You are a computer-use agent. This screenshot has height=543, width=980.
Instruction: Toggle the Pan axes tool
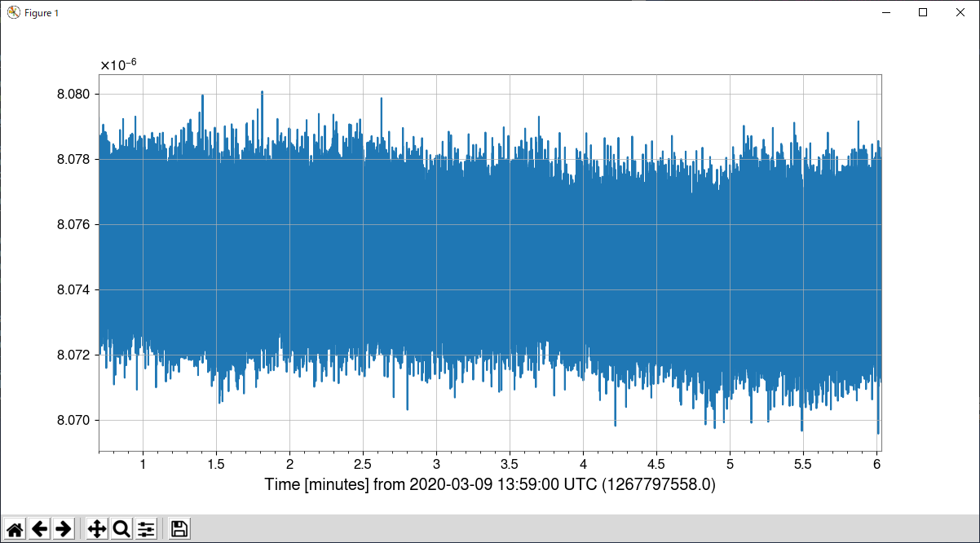coord(96,529)
